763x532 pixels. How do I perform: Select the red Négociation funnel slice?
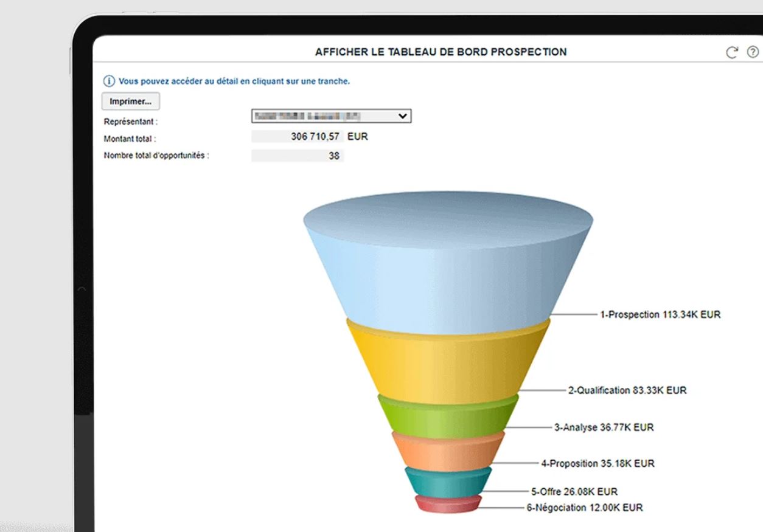448,504
